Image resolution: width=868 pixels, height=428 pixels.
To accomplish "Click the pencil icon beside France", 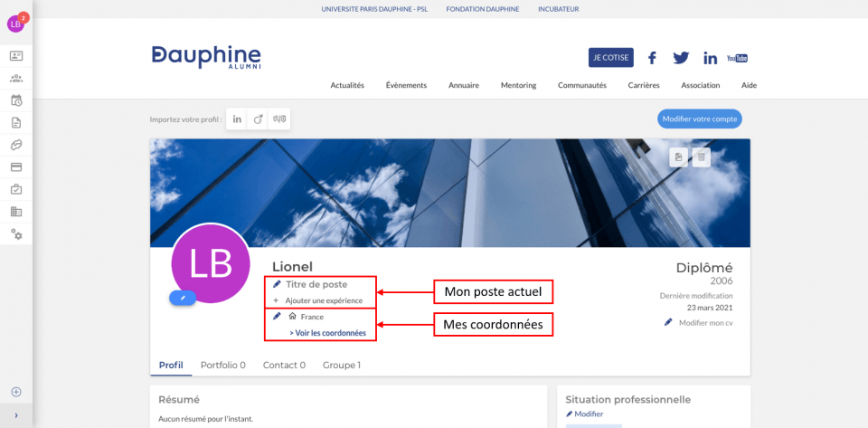I will 277,316.
